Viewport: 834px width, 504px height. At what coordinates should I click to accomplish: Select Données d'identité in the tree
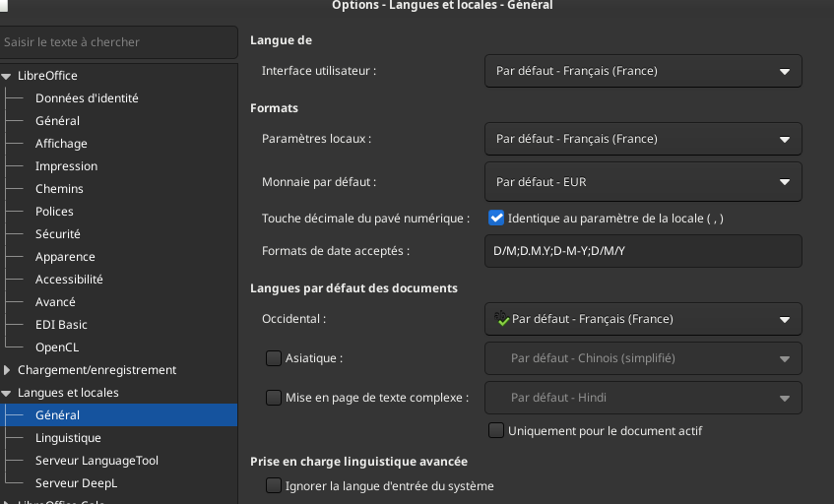coord(87,98)
